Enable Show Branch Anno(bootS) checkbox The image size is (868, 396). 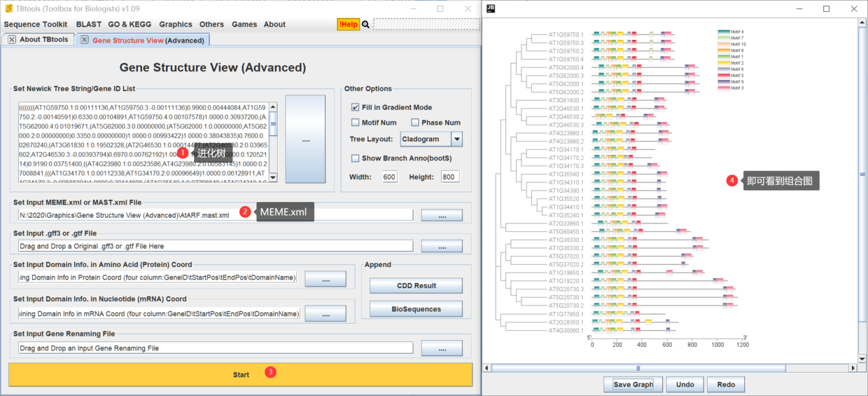[x=356, y=158]
